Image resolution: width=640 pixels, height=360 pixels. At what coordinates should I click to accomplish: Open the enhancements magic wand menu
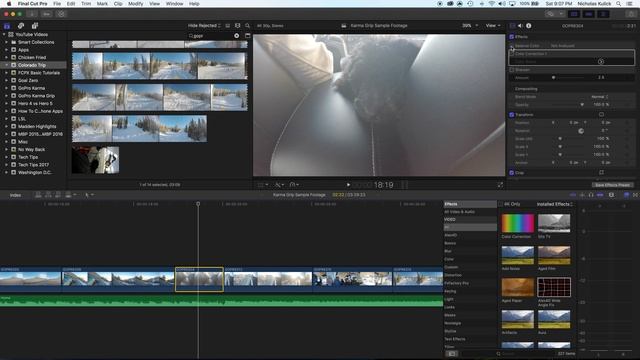point(279,185)
